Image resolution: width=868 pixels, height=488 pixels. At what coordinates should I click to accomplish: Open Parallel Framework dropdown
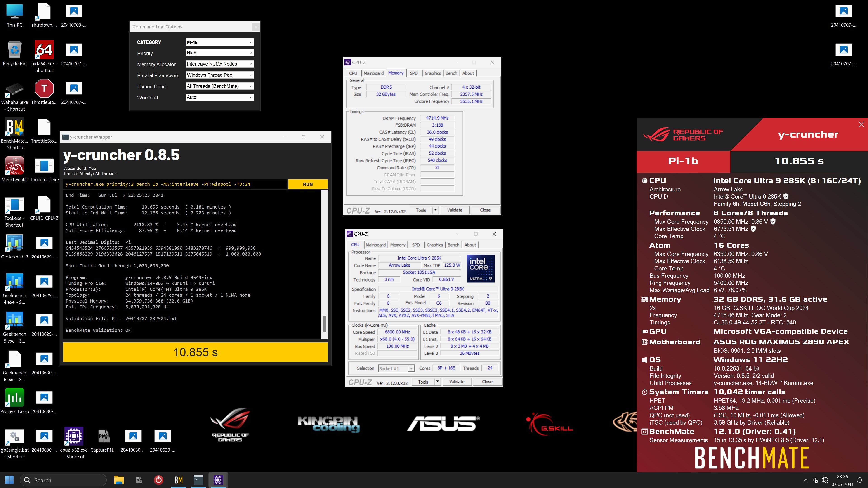220,75
